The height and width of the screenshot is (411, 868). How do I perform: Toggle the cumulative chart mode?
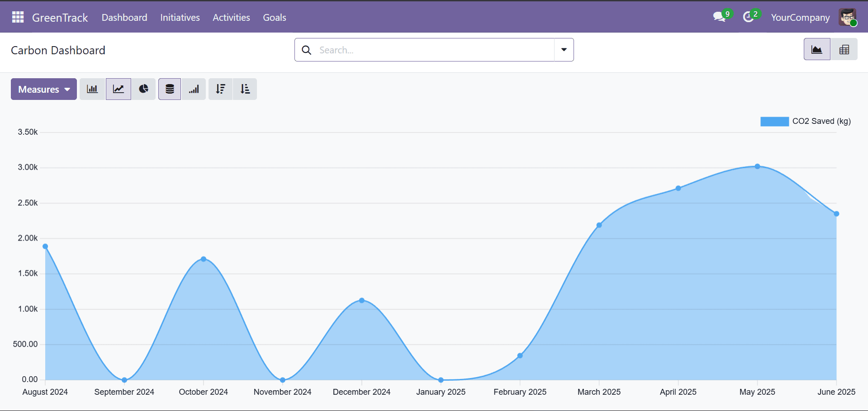(194, 89)
